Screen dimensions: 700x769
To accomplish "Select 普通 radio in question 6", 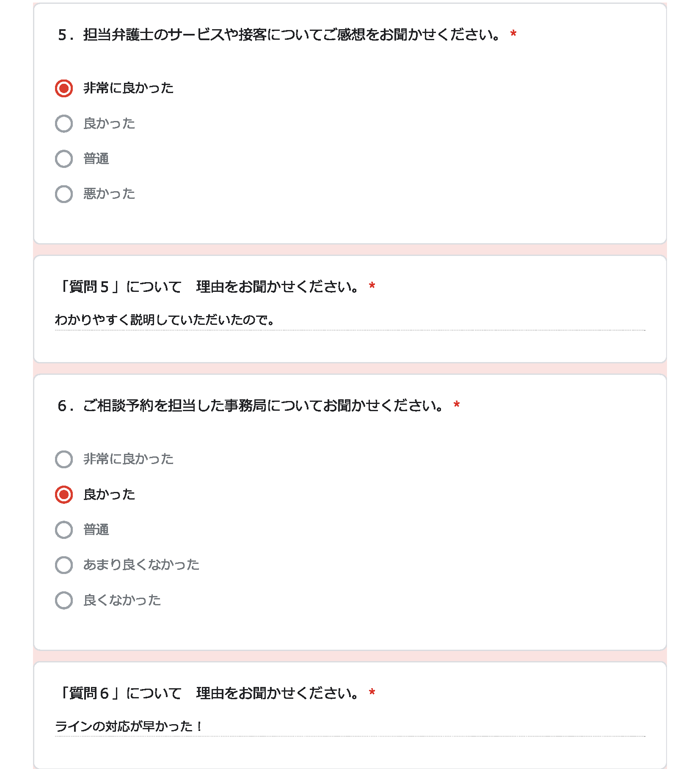I will coord(64,530).
